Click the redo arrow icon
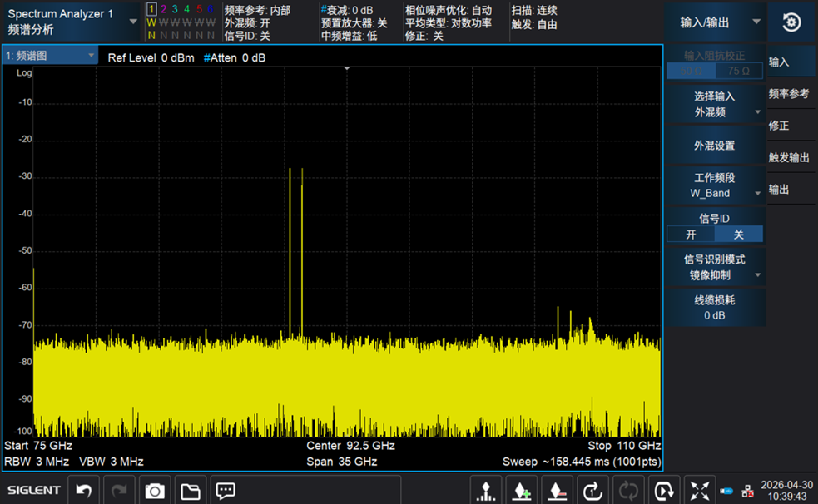The image size is (818, 504). click(x=119, y=491)
